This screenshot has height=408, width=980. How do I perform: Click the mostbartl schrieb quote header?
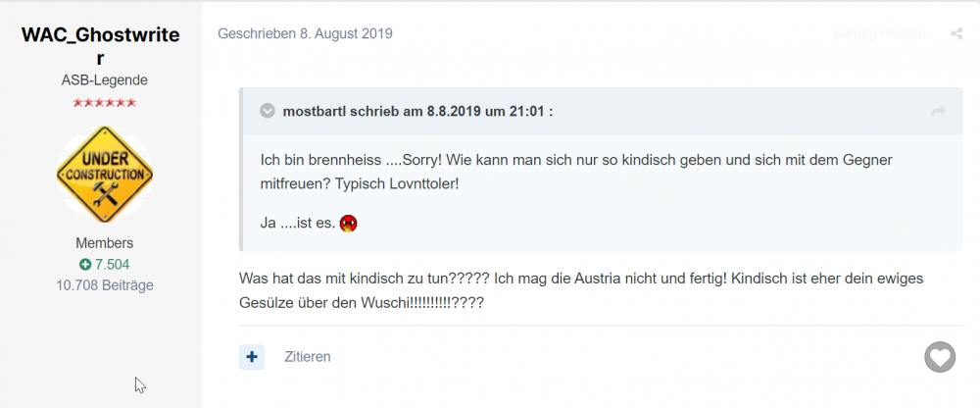[x=417, y=112]
